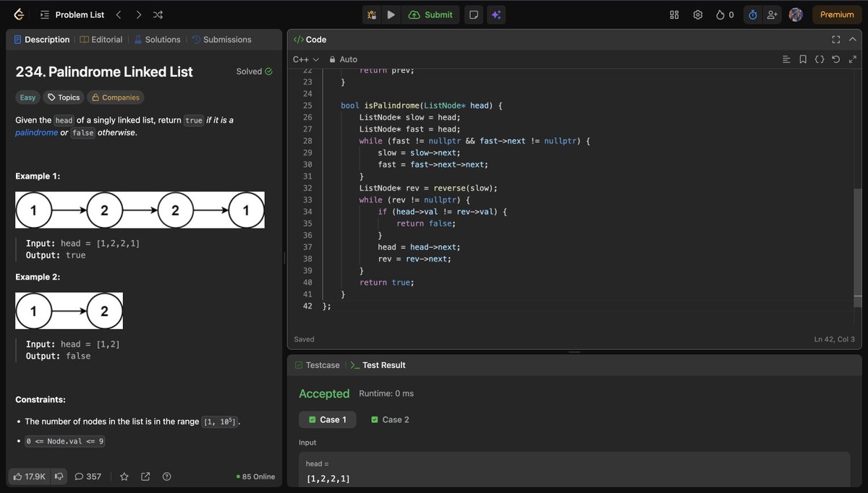This screenshot has width=868, height=493.
Task: Follow the palindrome definition link
Action: 36,133
